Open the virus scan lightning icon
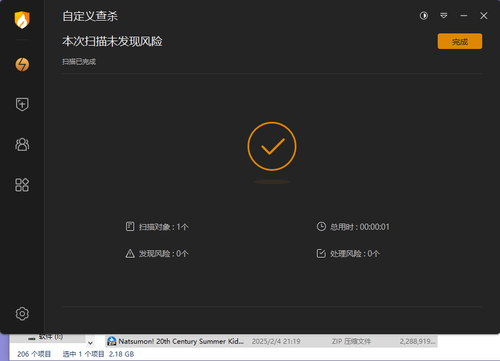The width and height of the screenshot is (500, 361). (x=22, y=64)
